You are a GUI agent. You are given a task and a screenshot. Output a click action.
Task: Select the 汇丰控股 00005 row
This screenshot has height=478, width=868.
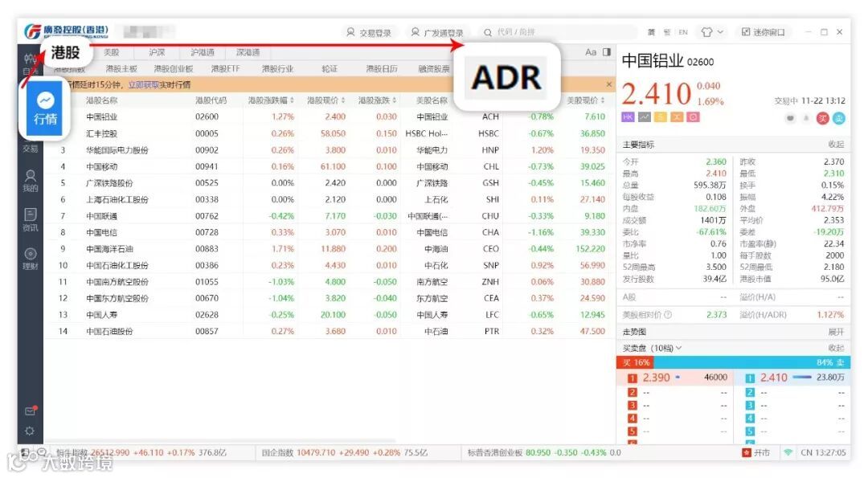point(330,133)
